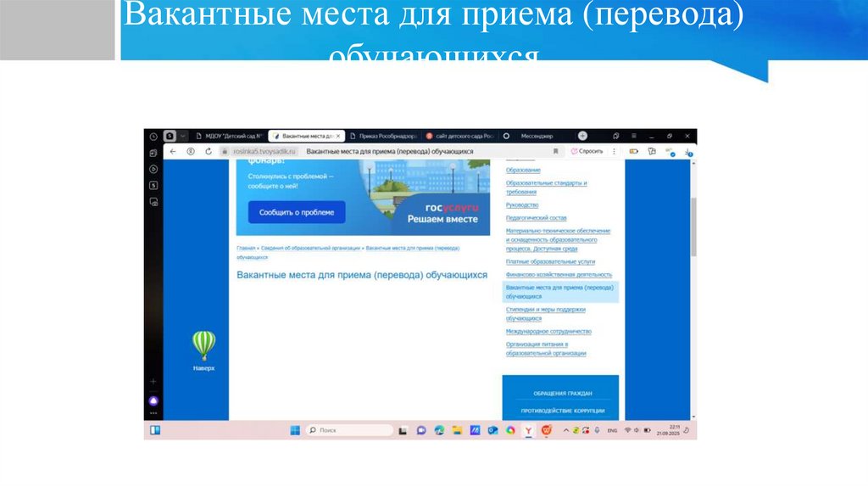
Task: Click the ОБРАЩЕНИЯ ГРАЖДАН menu item
Action: coord(563,394)
